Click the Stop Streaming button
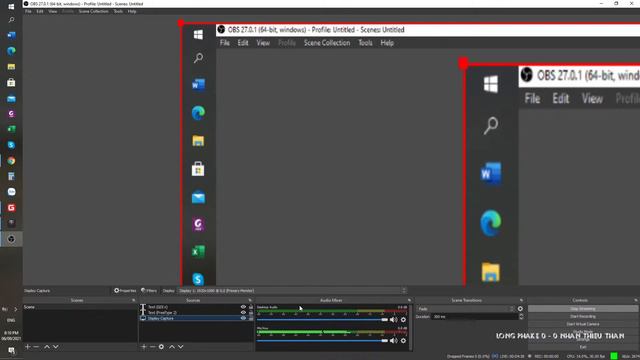The image size is (640, 360). pos(583,309)
